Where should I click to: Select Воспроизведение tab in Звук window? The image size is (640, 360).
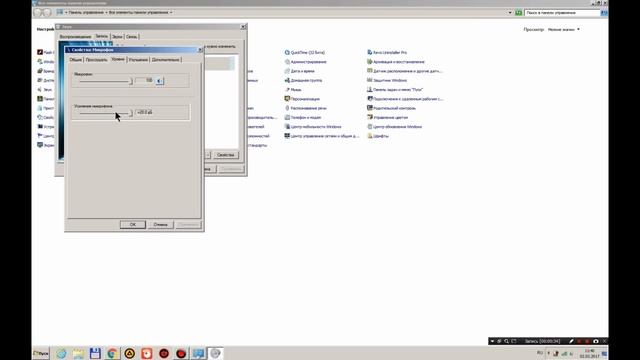[x=76, y=37]
